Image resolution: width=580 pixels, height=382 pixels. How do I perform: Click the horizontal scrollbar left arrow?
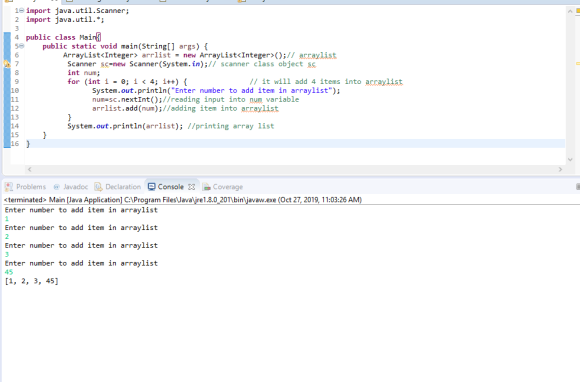(x=30, y=169)
